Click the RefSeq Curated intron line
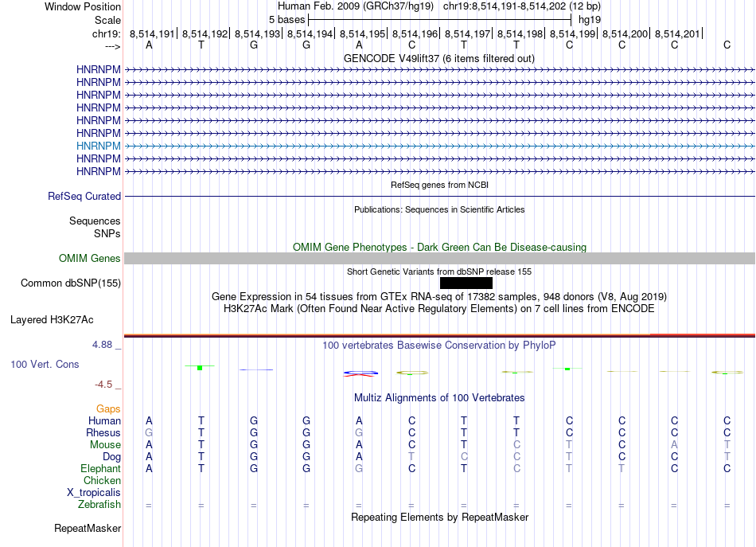 click(439, 197)
